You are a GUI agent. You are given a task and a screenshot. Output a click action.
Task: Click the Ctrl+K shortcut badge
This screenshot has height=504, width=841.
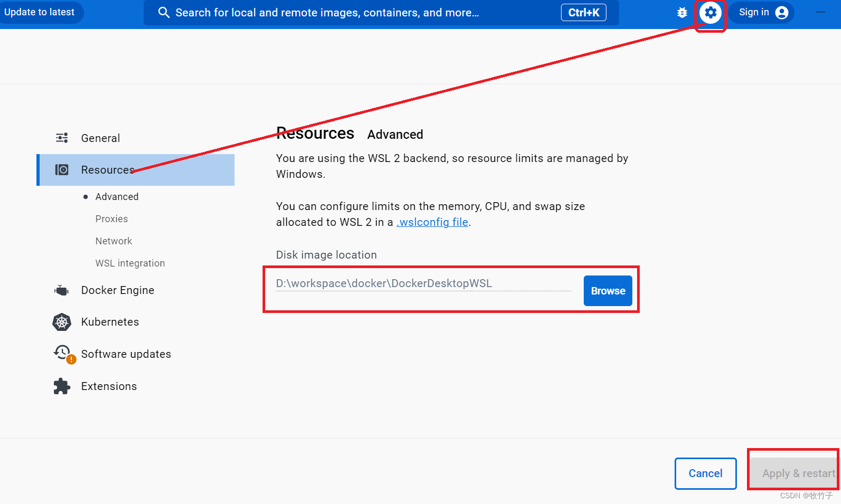pyautogui.click(x=584, y=13)
